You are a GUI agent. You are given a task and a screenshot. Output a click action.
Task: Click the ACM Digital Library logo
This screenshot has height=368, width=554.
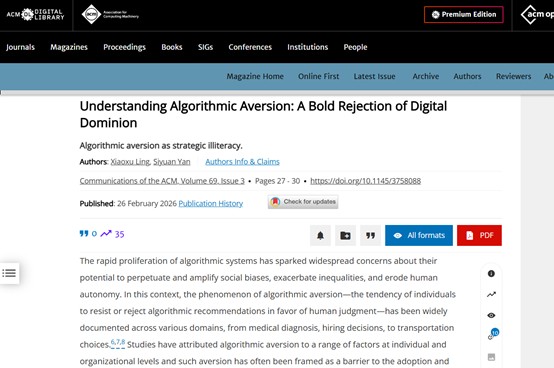pos(35,14)
